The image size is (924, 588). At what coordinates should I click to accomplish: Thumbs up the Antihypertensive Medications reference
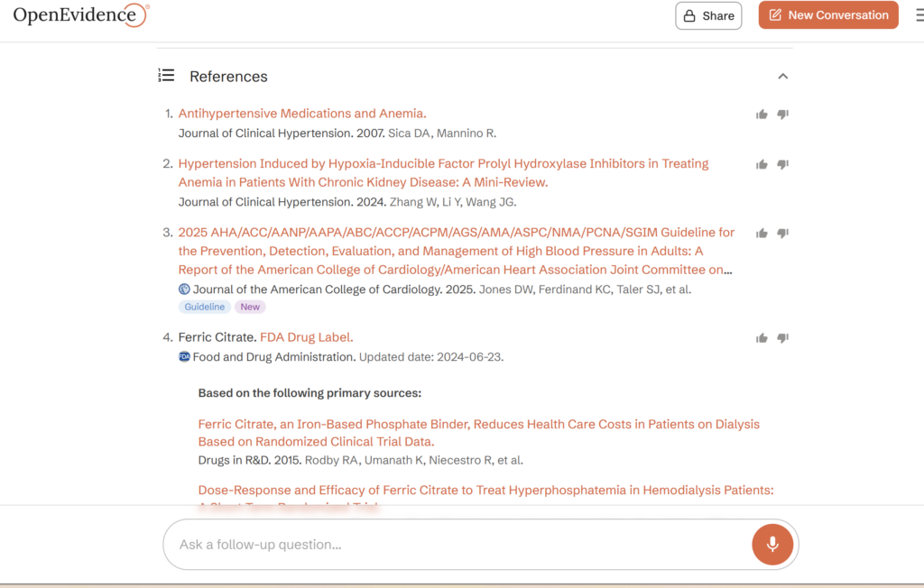click(762, 115)
